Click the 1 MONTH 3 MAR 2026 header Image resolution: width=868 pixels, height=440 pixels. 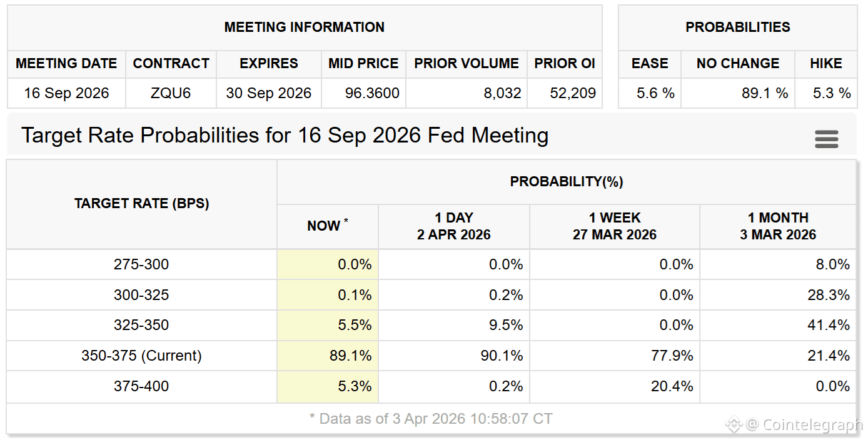click(778, 226)
